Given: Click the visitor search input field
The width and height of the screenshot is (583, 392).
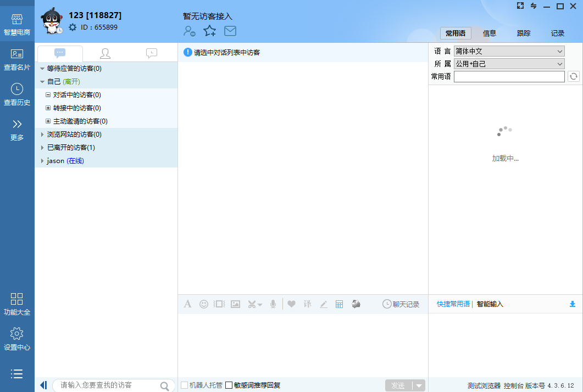Looking at the screenshot, I should tap(107, 385).
